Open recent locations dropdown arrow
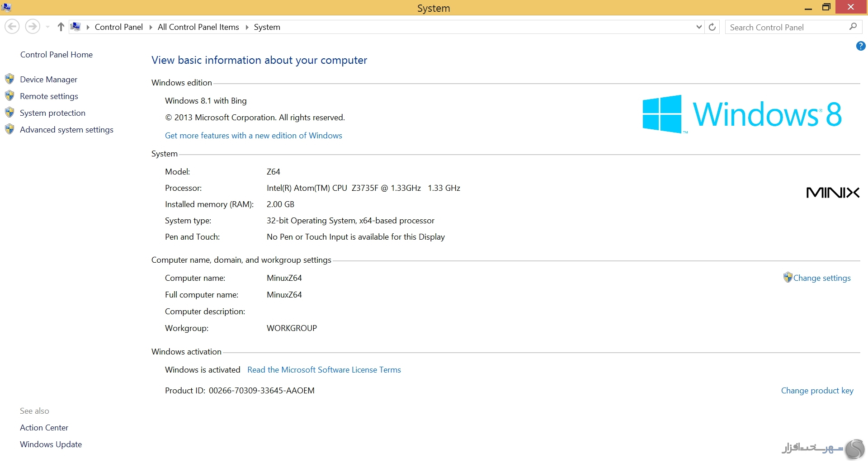The width and height of the screenshot is (868, 463). click(47, 27)
